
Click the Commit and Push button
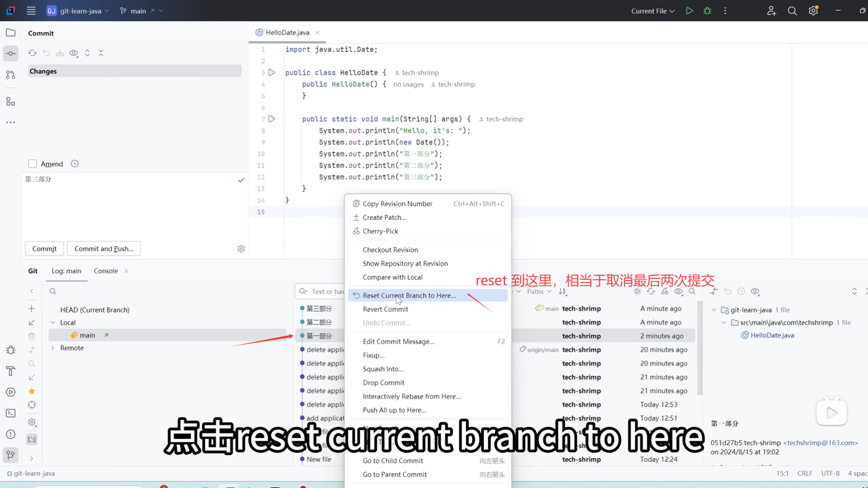click(x=104, y=249)
